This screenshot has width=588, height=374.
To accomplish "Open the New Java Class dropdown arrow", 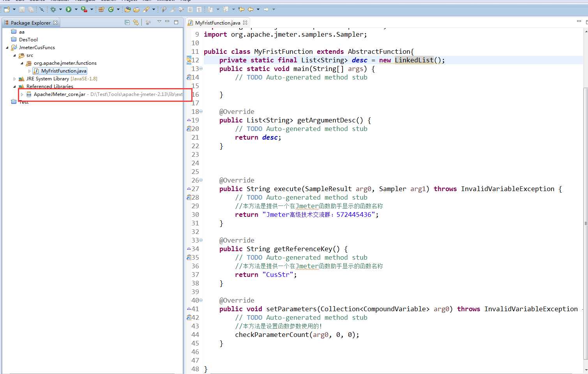I will (118, 9).
